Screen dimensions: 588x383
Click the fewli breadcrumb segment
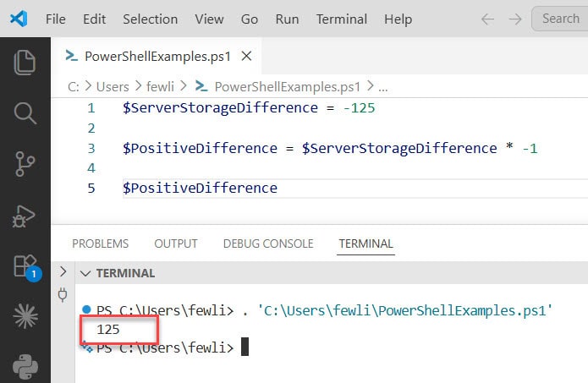160,87
